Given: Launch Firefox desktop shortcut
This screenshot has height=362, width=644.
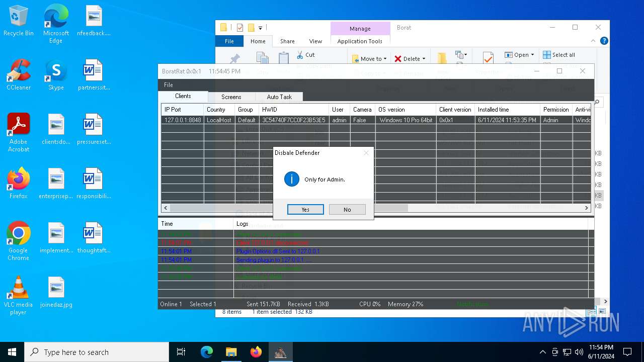Looking at the screenshot, I should click(19, 184).
